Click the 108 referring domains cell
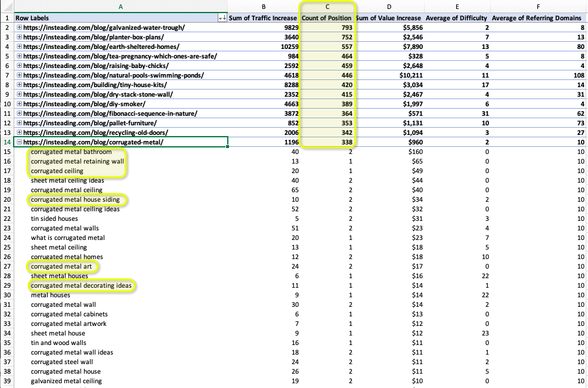 538,75
